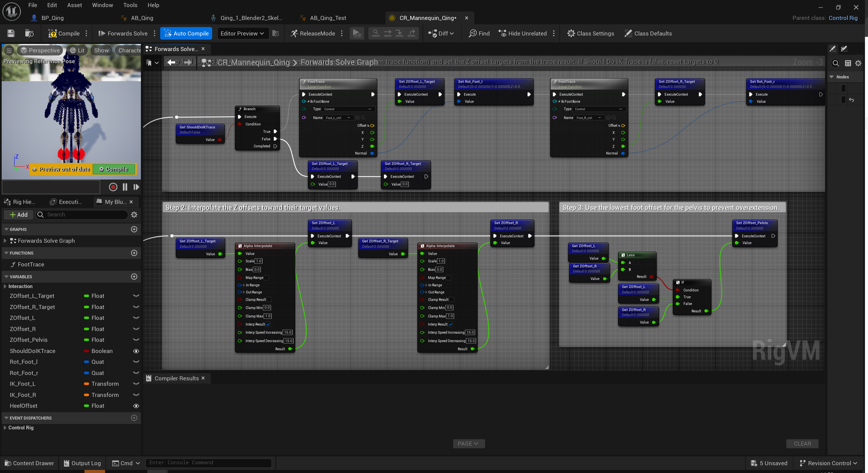The width and height of the screenshot is (868, 473).
Task: Switch to the AB_Qing_Test tab
Action: click(328, 18)
